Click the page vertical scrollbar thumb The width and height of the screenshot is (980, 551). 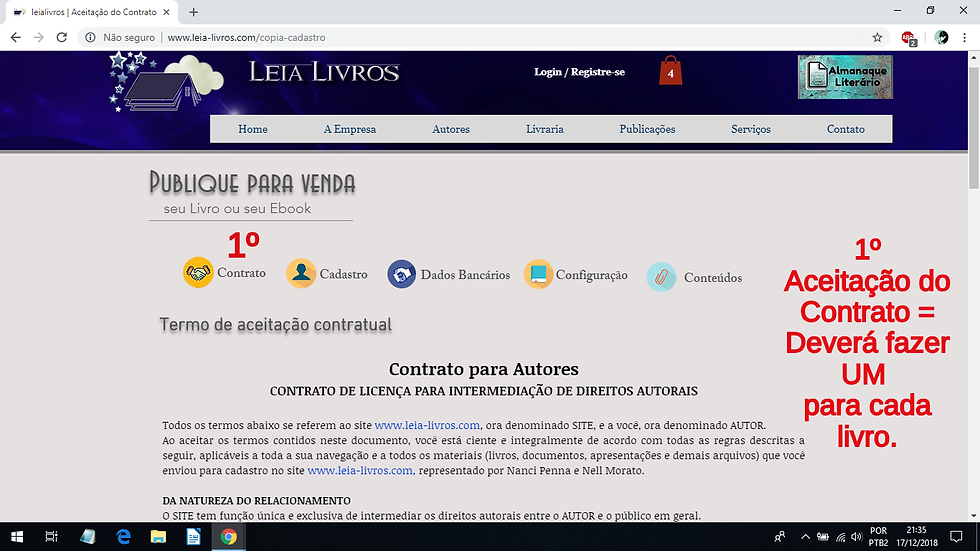coord(974,126)
